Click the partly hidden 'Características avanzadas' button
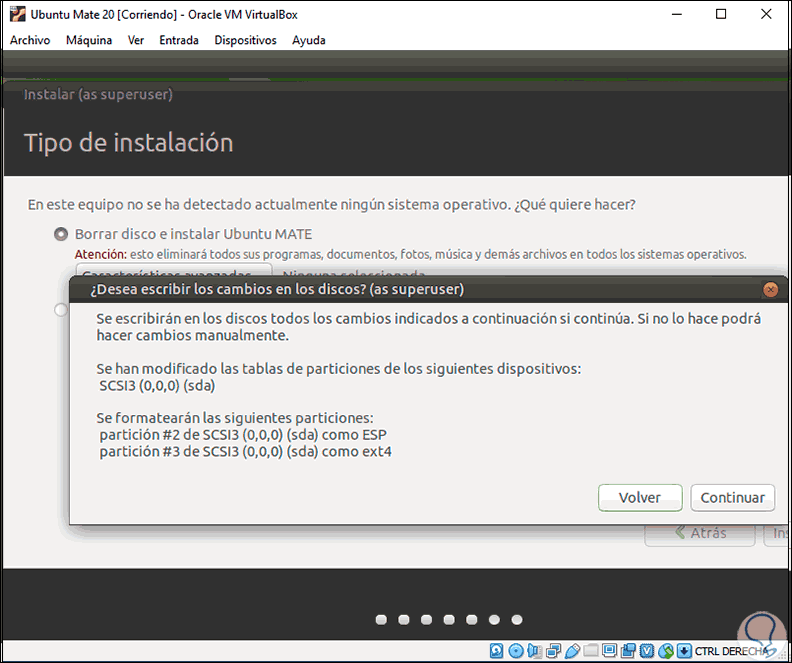This screenshot has height=663, width=792. [174, 270]
